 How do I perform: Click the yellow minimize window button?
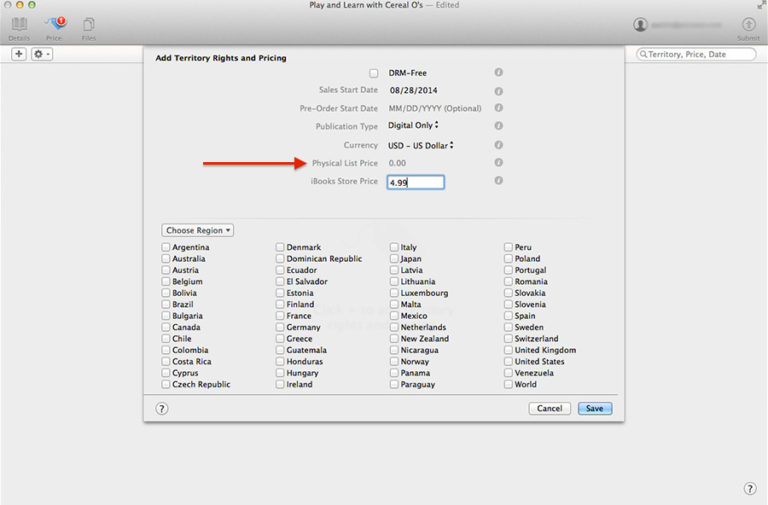pos(20,4)
